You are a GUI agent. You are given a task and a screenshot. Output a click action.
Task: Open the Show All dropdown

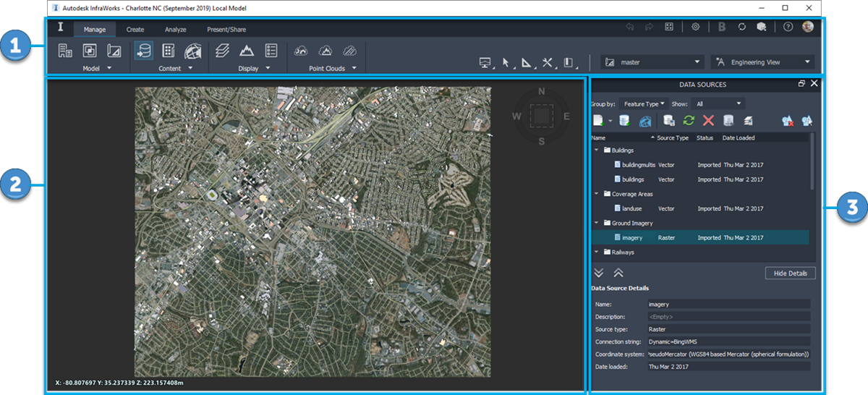tap(717, 104)
